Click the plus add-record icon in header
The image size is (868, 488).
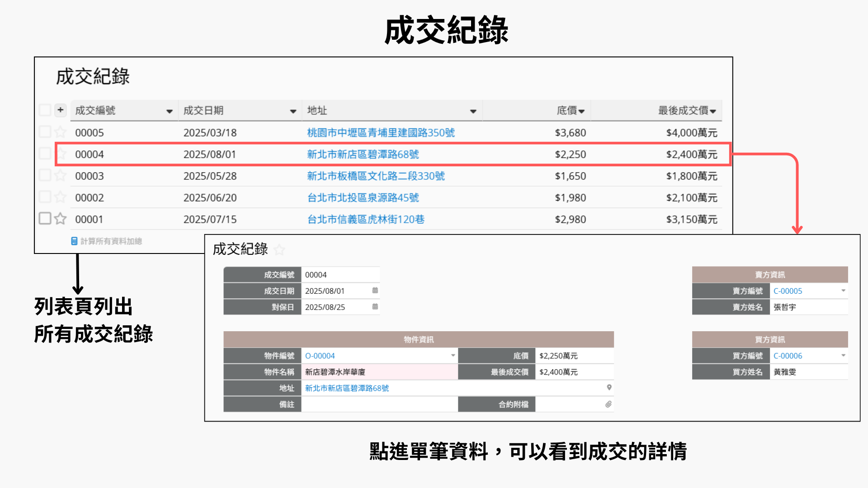60,110
